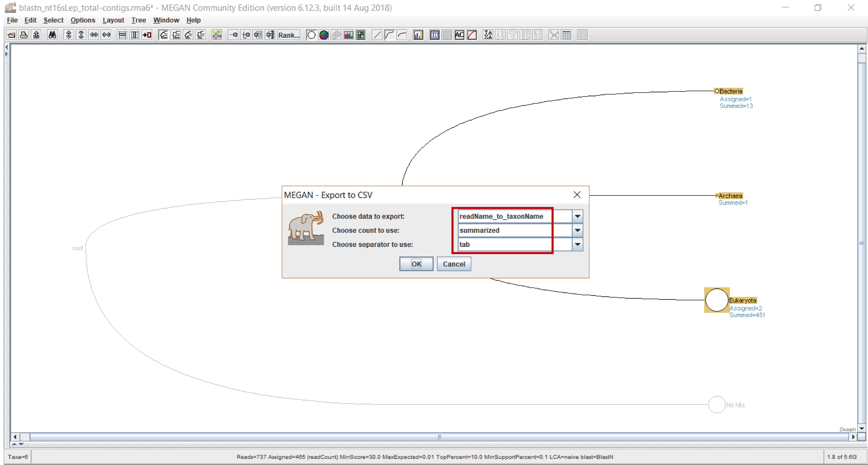Click the Rank... toolbar button
Screen dimensions: 868x465
coord(289,35)
